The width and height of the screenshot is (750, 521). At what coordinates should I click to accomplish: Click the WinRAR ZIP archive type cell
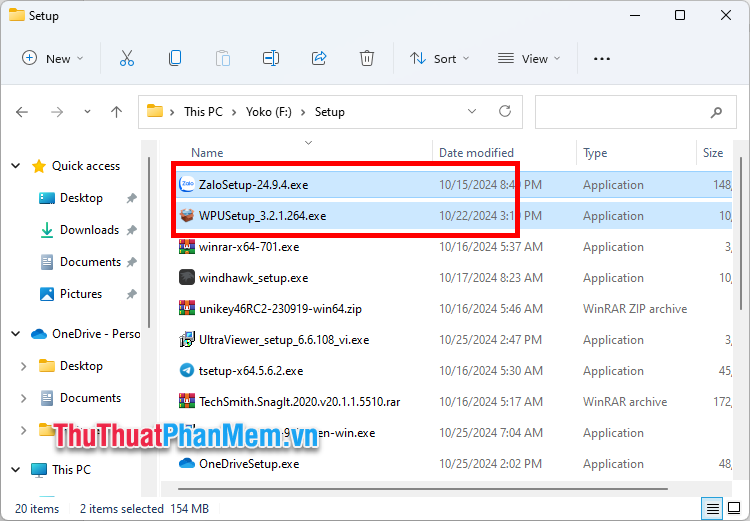click(635, 309)
